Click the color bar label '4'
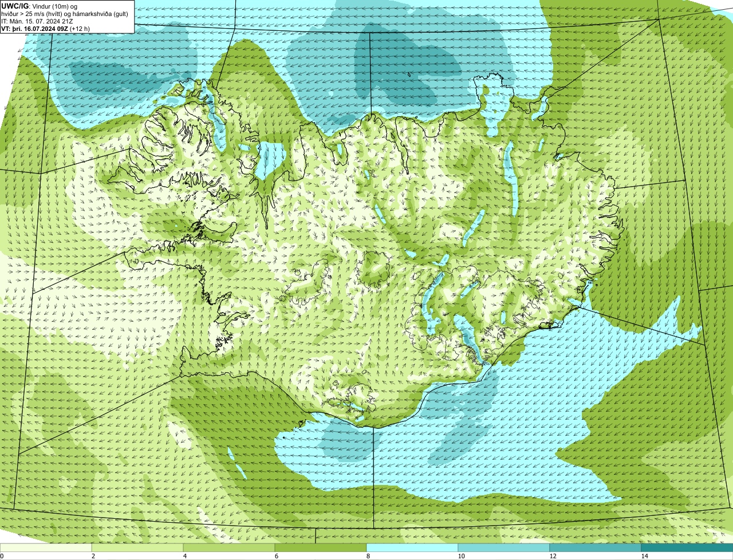 click(184, 556)
